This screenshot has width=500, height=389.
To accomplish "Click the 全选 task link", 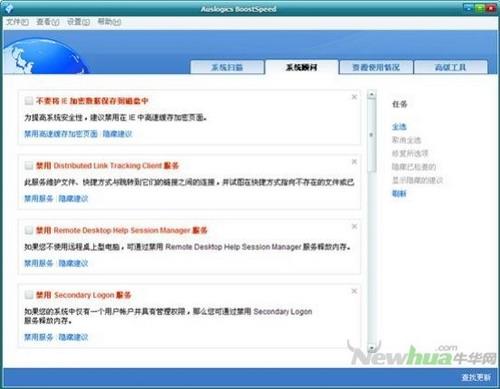I will (x=399, y=127).
